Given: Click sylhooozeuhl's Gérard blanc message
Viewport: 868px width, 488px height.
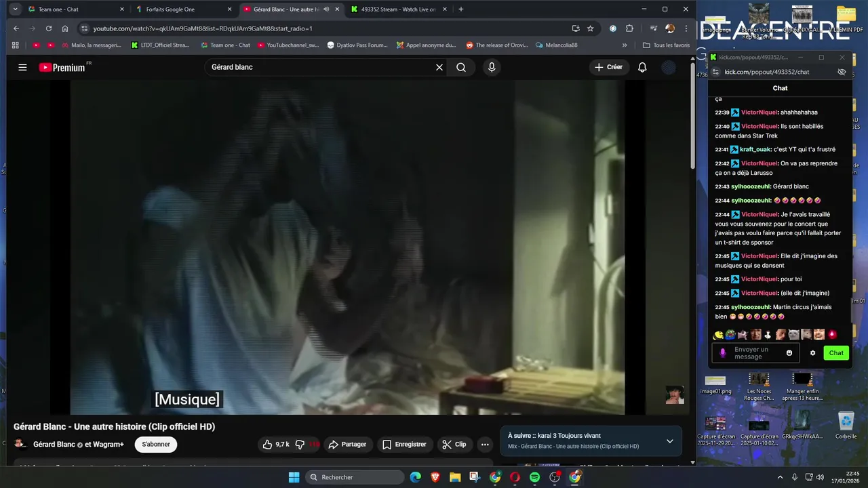Looking at the screenshot, I should click(791, 186).
